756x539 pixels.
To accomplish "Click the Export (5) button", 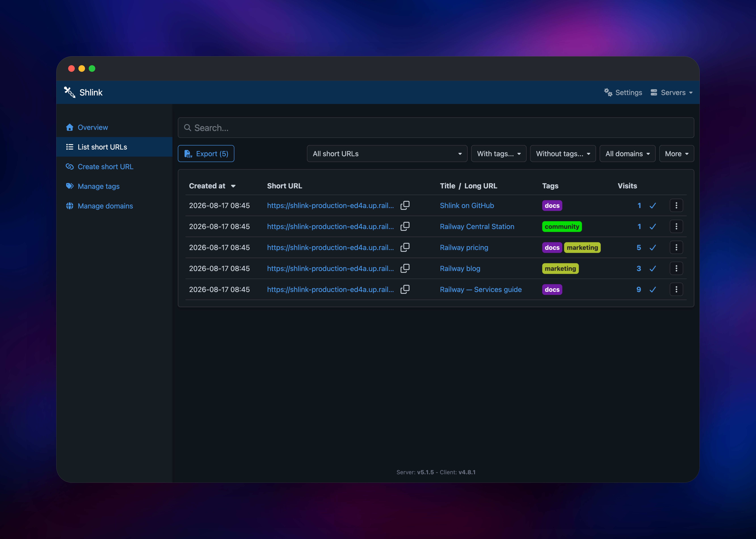I will (206, 154).
